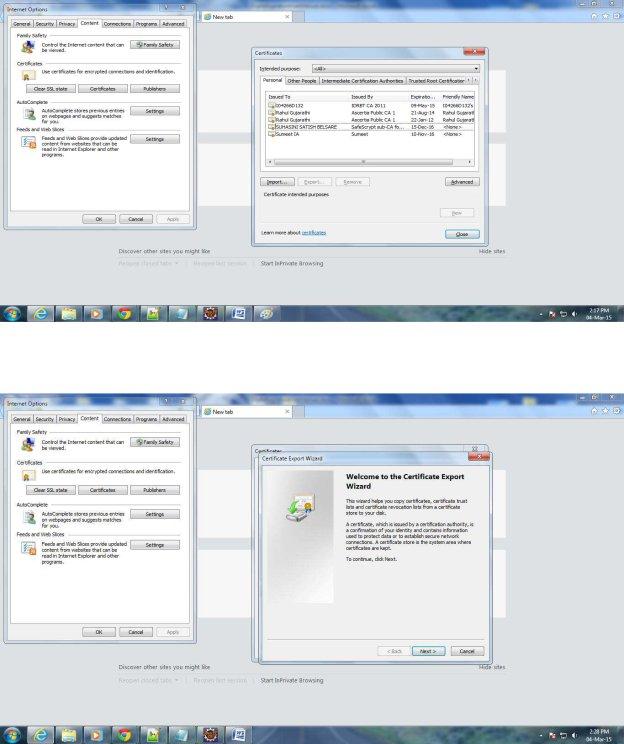Click IE Home icon above the Certificates dialog

tap(595, 16)
